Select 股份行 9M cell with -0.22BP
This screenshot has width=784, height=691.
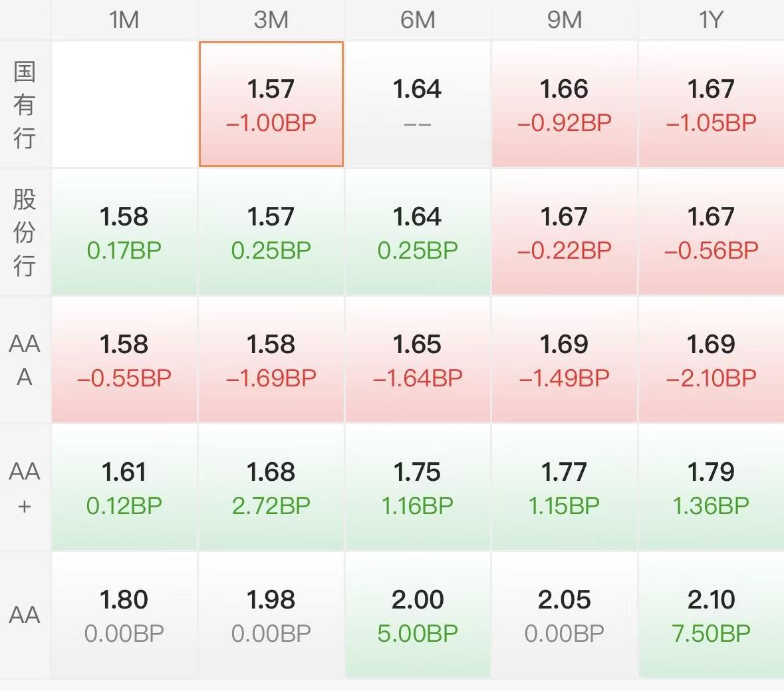565,232
